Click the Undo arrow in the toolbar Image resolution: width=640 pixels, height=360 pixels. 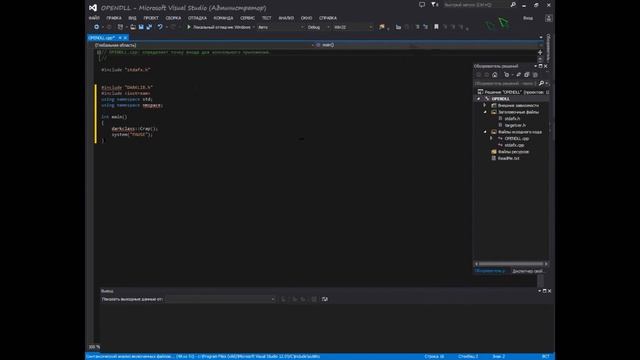point(160,27)
